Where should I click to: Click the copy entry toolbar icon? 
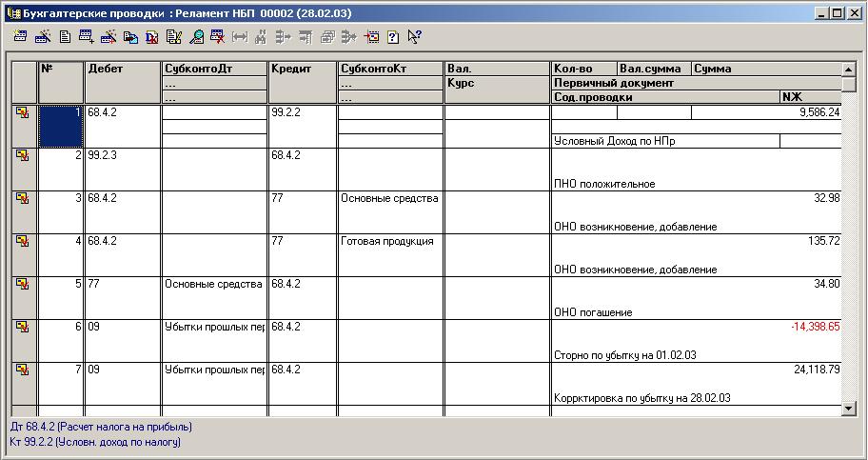point(129,37)
